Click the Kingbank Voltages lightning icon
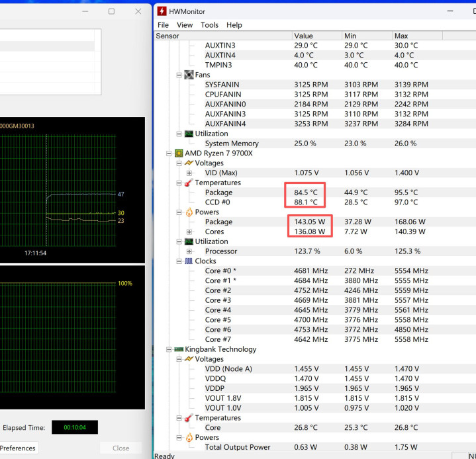This screenshot has width=476, height=459. tap(189, 359)
